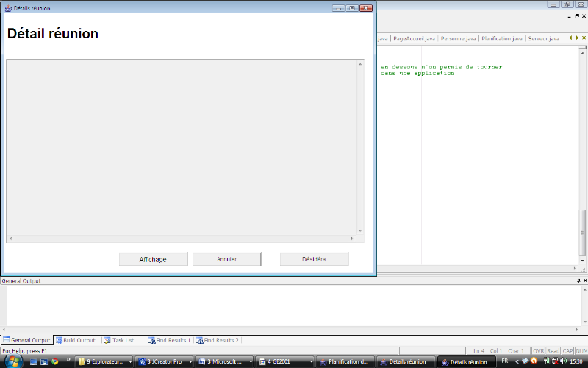
Task: Switch to the Planification taskbar window
Action: tap(345, 361)
